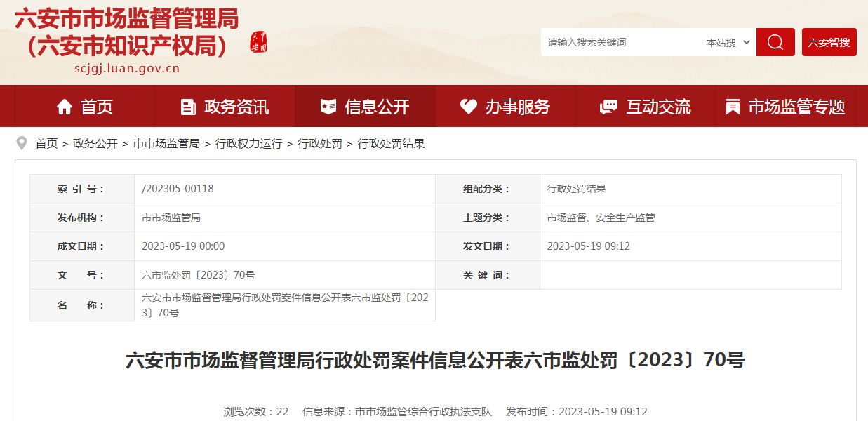868x421 pixels.
Task: Click the bookmark icon beside 市场监管专题
Action: coord(733,107)
